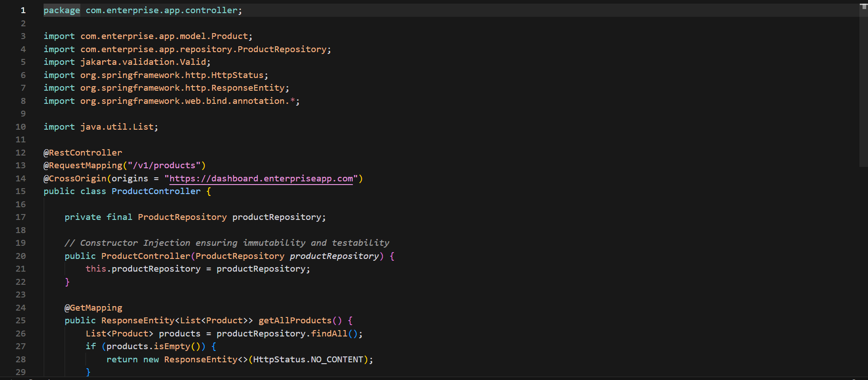Click line number 24 in the gutter
The image size is (868, 380).
(21, 308)
